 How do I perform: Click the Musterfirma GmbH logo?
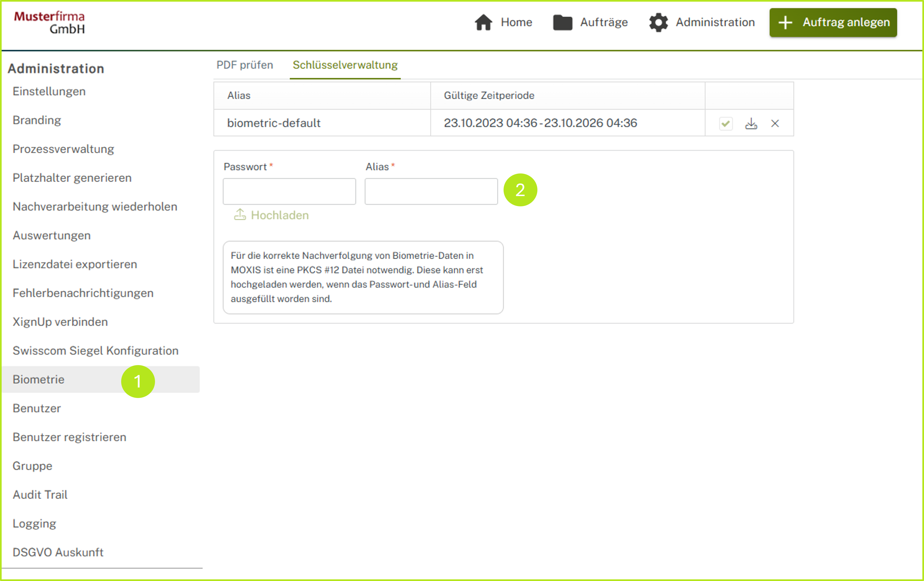(50, 22)
